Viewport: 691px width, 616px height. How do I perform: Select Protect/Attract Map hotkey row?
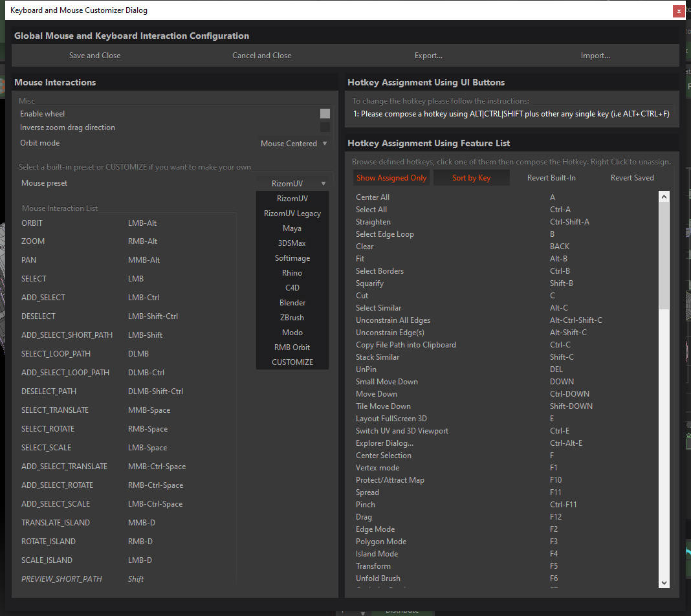(x=505, y=480)
